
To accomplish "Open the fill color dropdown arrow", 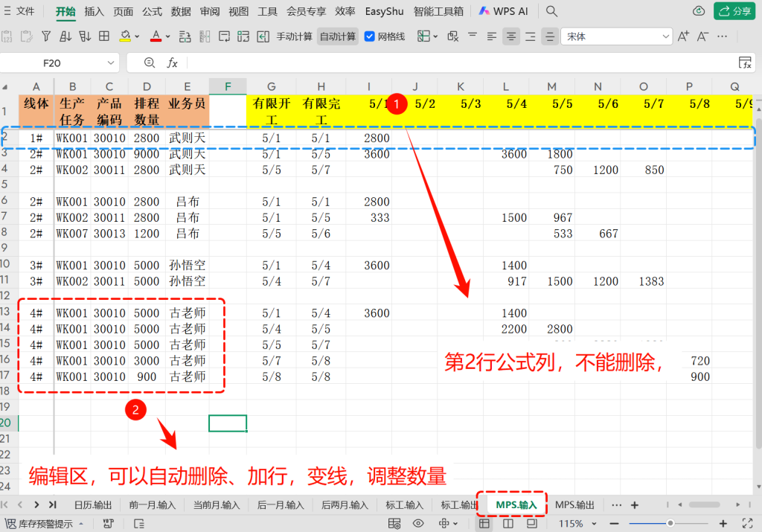I will (x=138, y=36).
